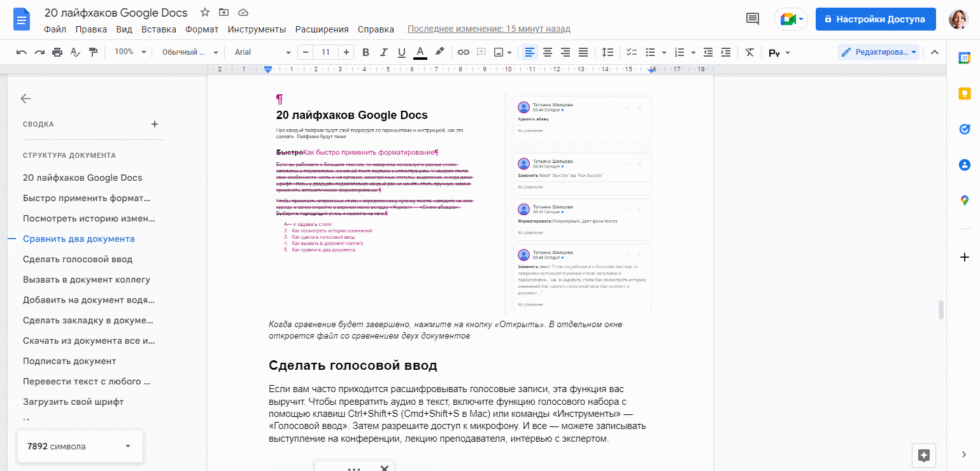Screen dimensions: 980x471
Task: Justify text alignment
Action: tap(583, 52)
